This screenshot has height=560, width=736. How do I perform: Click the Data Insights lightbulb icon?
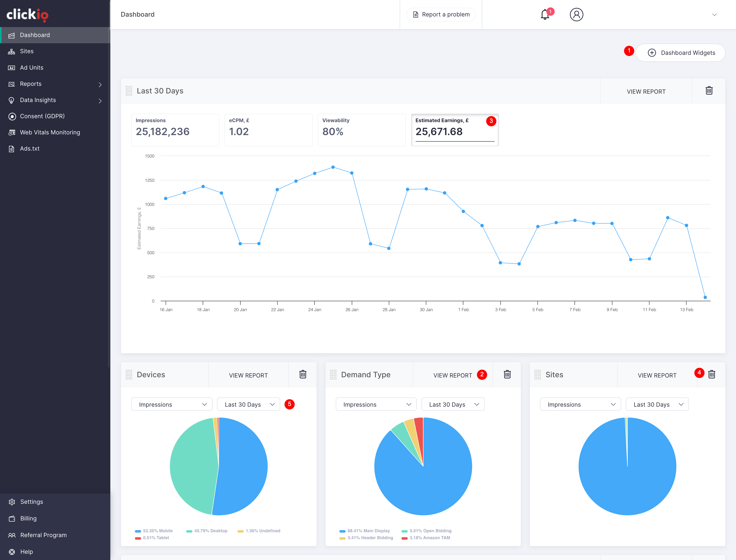point(12,100)
